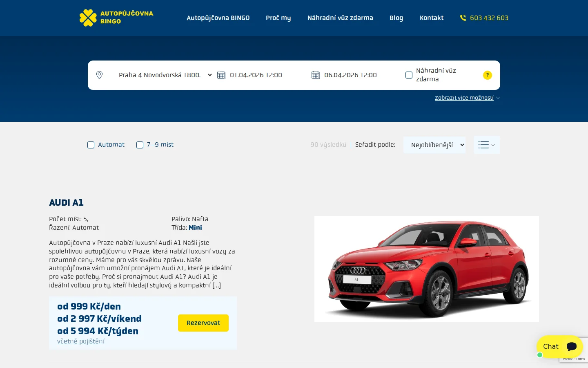This screenshot has height=368, width=588.
Task: Open the včetně pojištění link
Action: tap(81, 341)
